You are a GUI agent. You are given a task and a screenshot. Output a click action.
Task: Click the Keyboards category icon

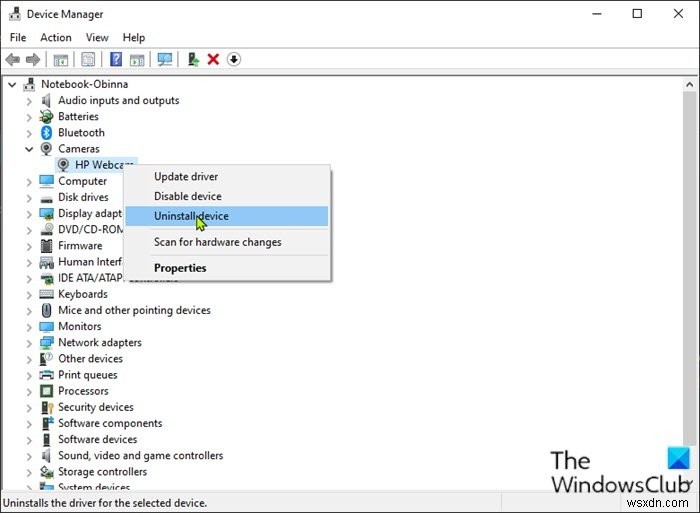pyautogui.click(x=46, y=294)
